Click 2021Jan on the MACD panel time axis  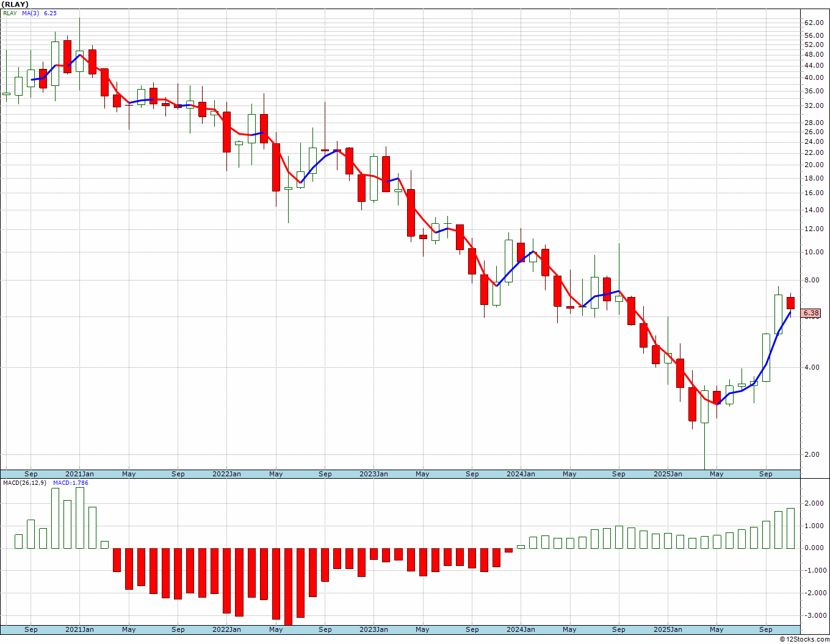pos(80,629)
